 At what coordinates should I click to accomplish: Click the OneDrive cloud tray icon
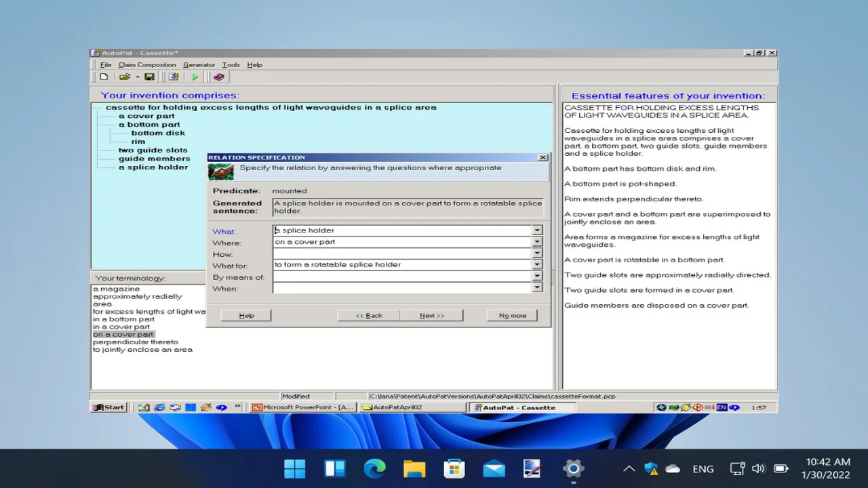coord(673,468)
